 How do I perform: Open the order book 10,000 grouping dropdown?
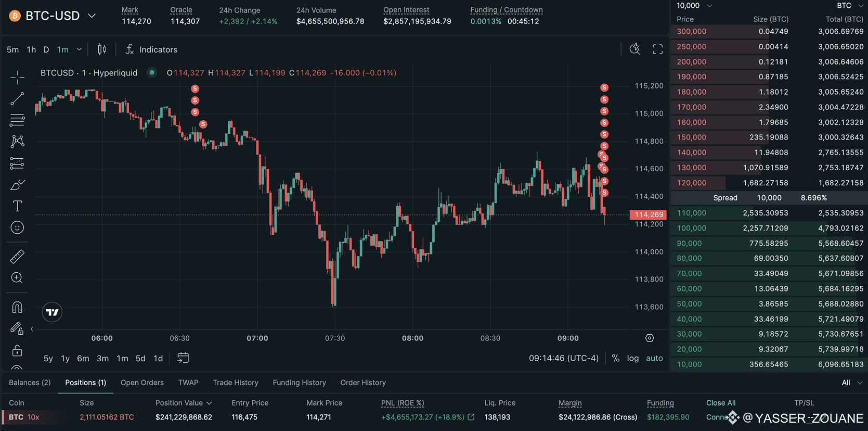pyautogui.click(x=694, y=6)
